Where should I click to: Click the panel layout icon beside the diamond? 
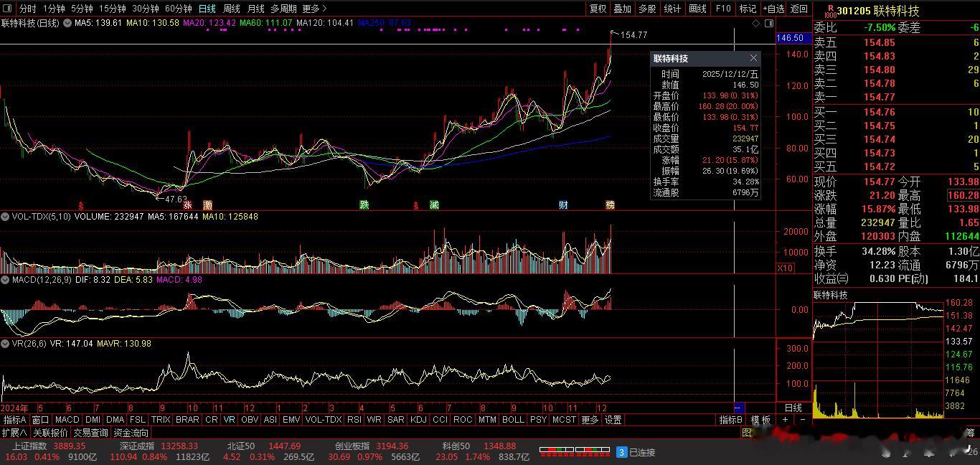[x=768, y=23]
